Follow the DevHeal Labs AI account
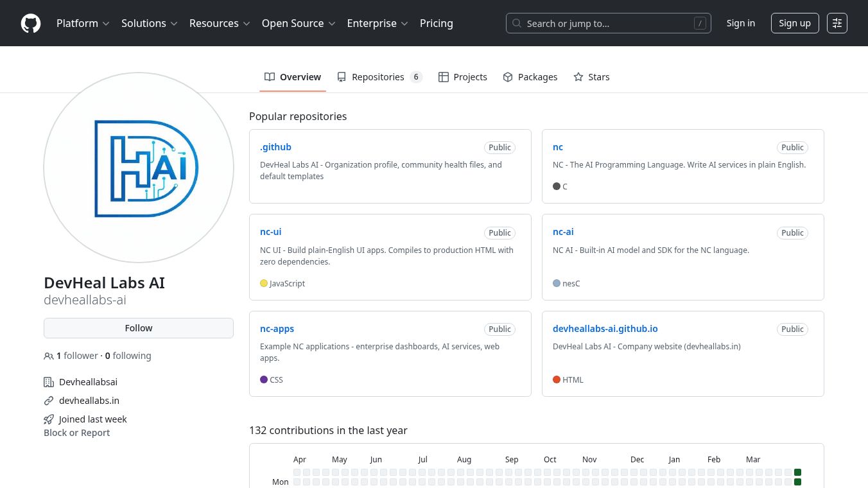Screen dimensions: 868x488 tap(139, 328)
